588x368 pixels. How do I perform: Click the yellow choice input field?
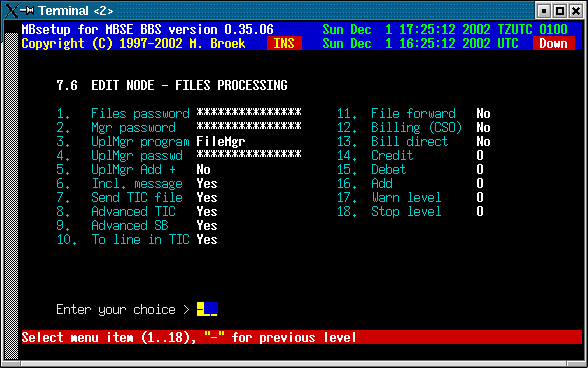point(207,309)
